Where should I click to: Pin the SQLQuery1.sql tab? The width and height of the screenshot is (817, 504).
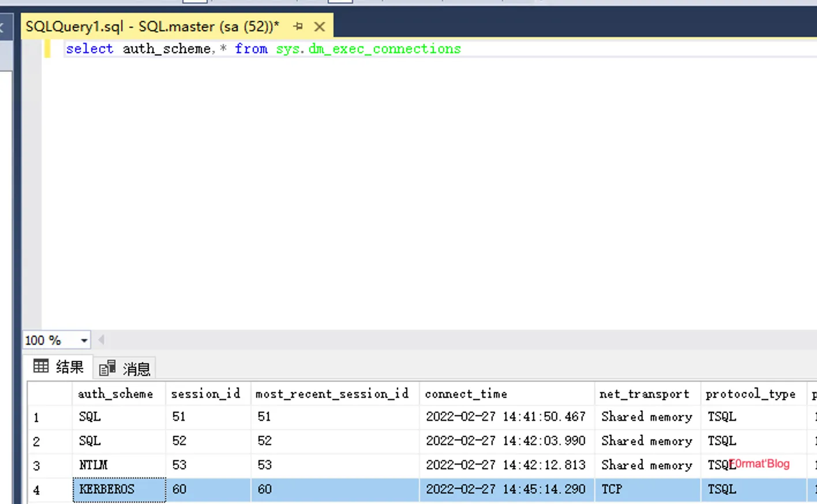tap(298, 27)
